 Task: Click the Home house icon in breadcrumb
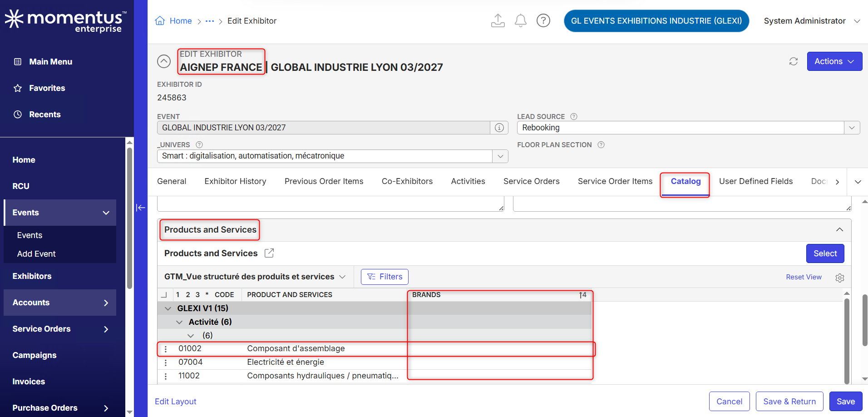[x=160, y=21]
